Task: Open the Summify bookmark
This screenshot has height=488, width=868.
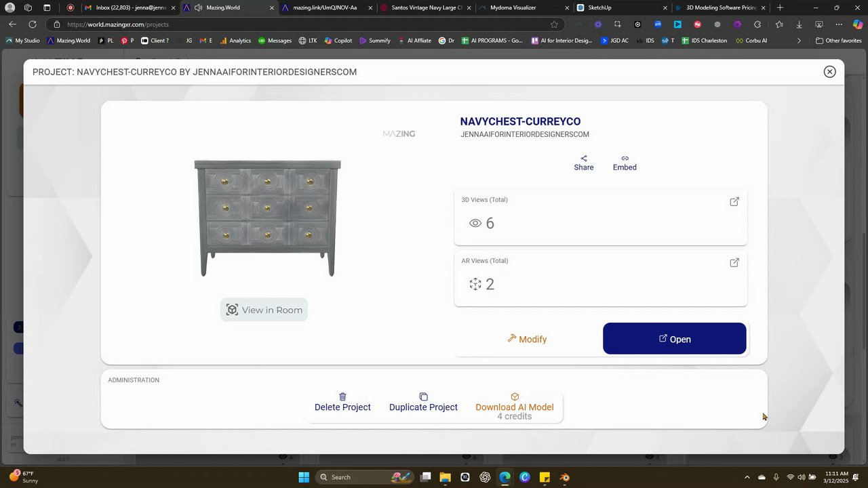Action: pyautogui.click(x=375, y=41)
